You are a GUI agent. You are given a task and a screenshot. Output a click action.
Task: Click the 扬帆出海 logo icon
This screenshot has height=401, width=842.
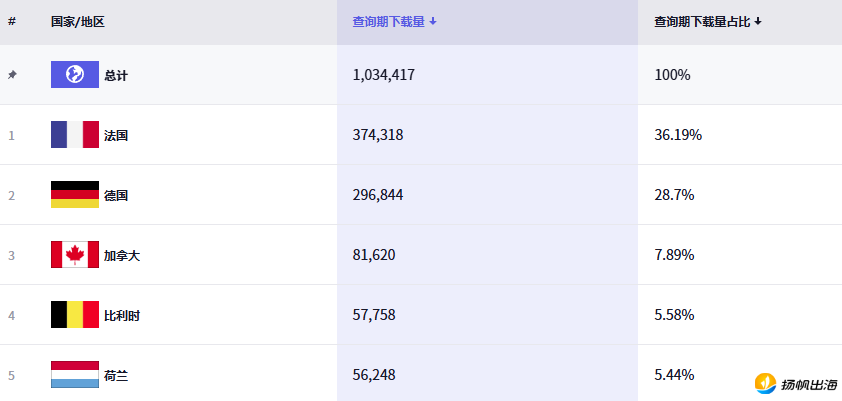[766, 383]
